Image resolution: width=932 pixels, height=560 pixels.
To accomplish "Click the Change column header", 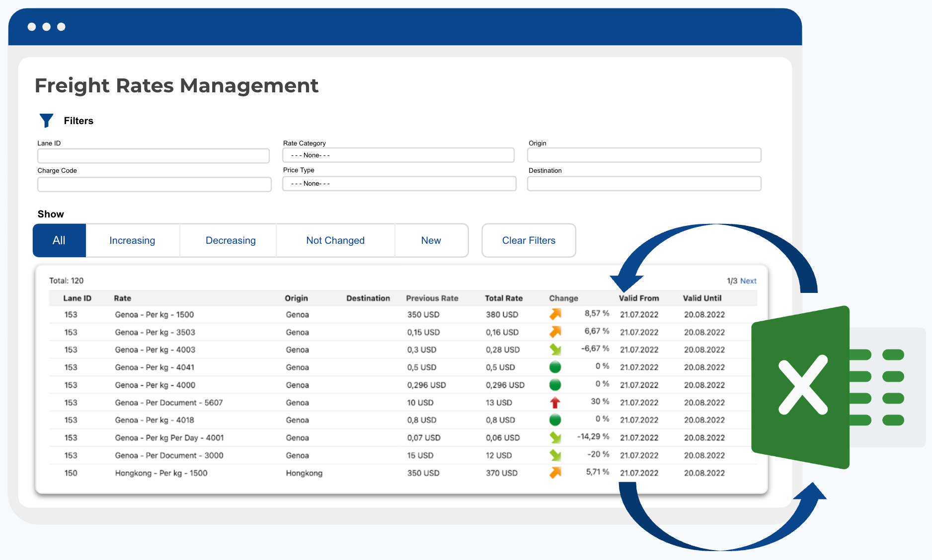I will 563,298.
